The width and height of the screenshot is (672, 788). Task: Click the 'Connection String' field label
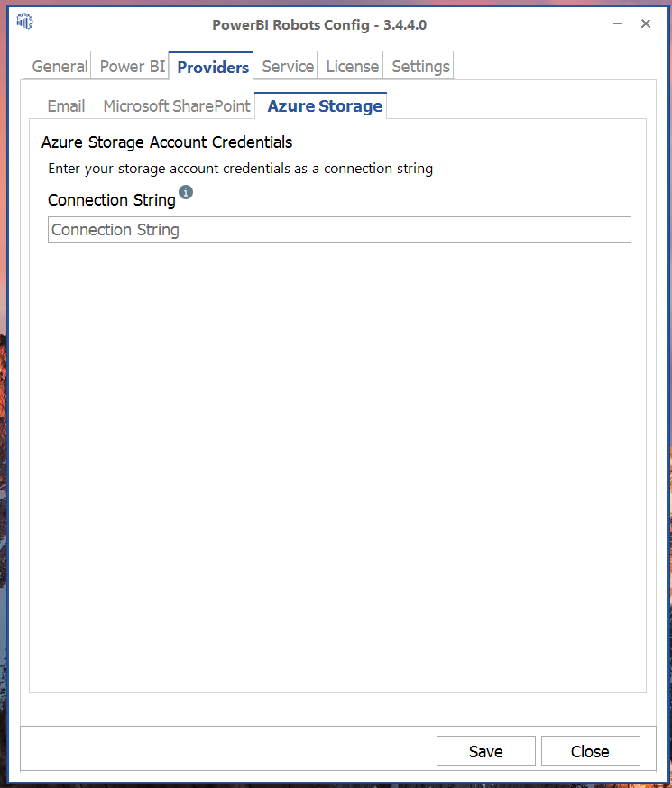click(x=112, y=200)
